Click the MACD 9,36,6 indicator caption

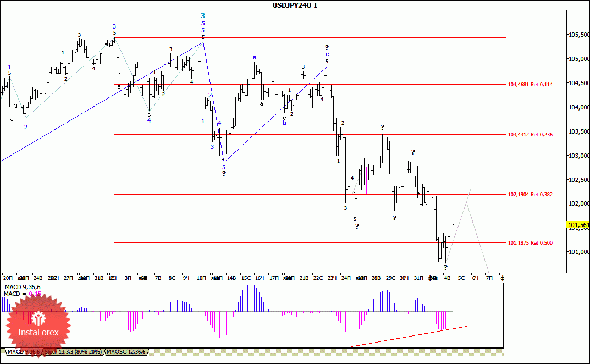(x=23, y=287)
